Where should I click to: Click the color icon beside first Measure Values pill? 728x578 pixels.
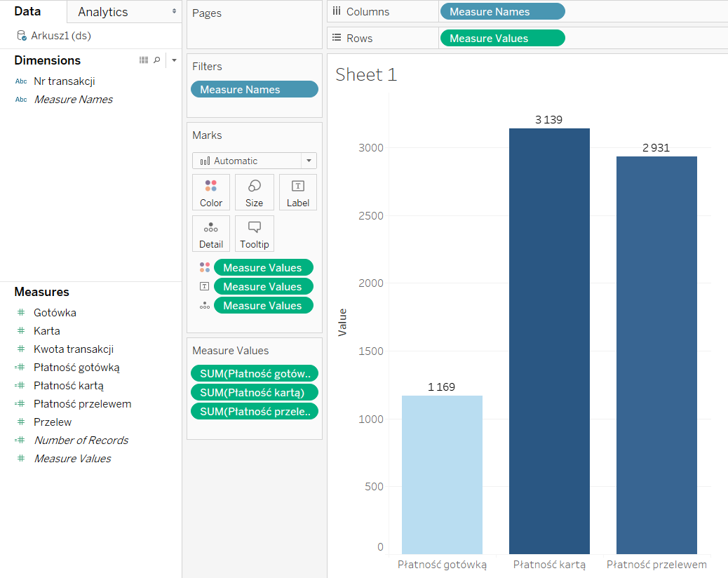tap(204, 267)
